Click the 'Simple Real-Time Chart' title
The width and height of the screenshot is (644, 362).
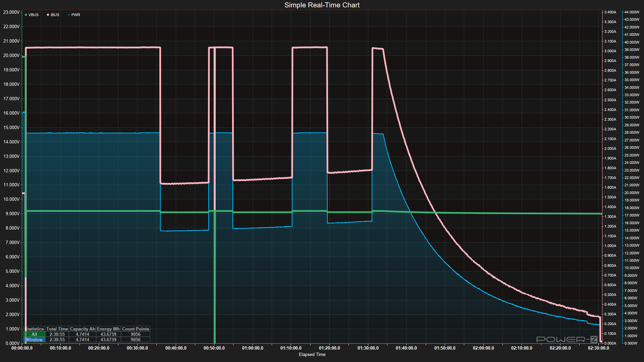click(322, 5)
